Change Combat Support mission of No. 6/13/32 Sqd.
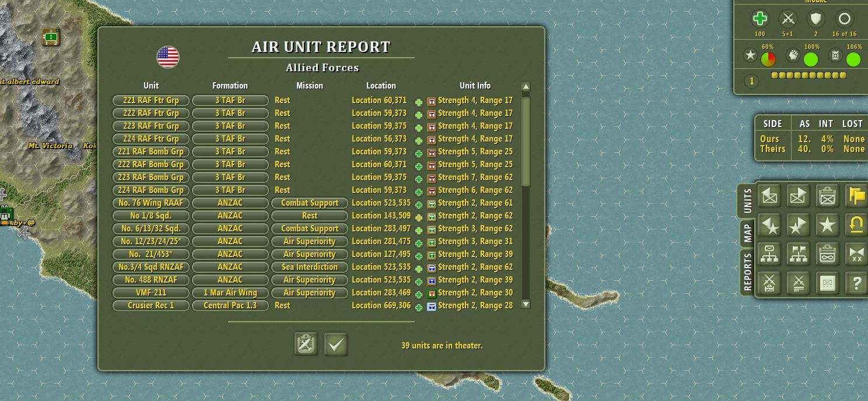This screenshot has width=868, height=401. pyautogui.click(x=310, y=228)
